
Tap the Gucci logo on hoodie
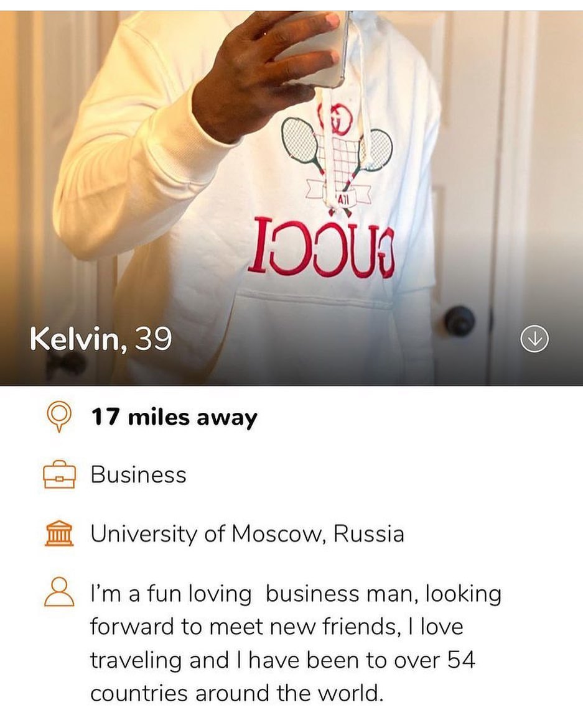[x=321, y=246]
